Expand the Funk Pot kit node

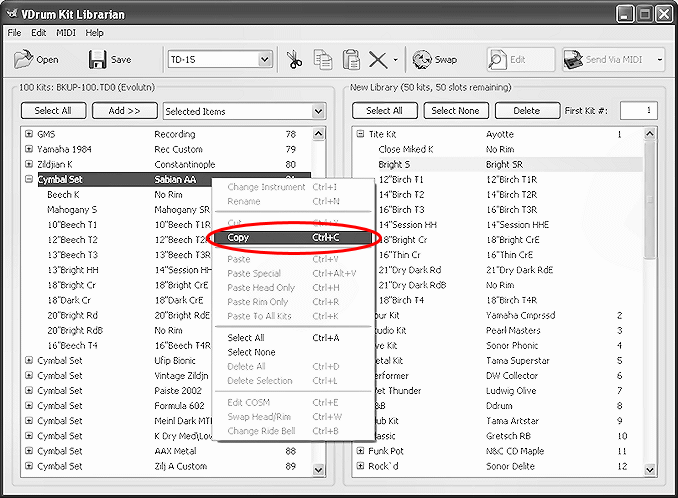coord(360,451)
